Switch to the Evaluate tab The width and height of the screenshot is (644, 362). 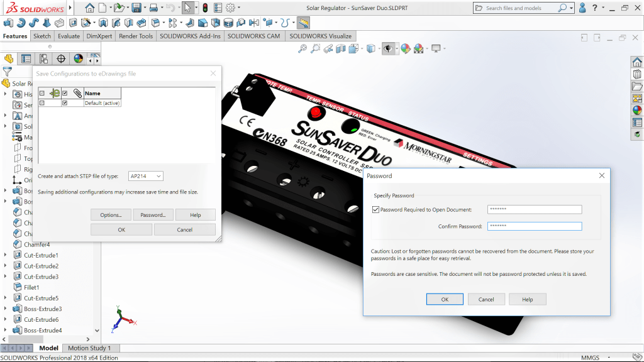coord(69,36)
